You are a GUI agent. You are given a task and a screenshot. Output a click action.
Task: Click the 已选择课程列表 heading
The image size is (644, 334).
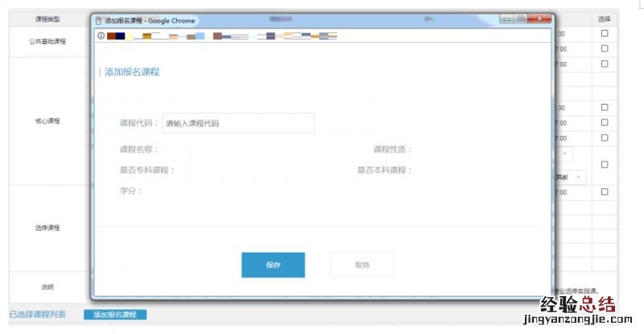(x=37, y=314)
